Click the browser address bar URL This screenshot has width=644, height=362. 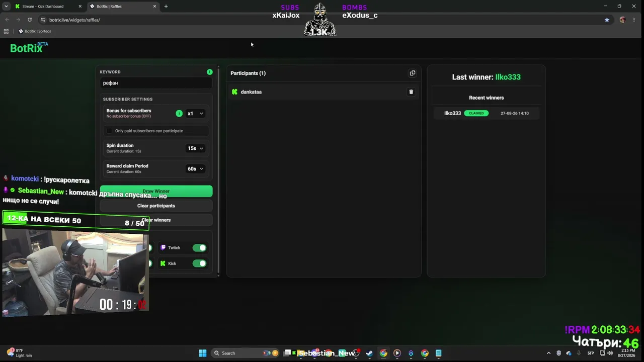click(x=74, y=20)
